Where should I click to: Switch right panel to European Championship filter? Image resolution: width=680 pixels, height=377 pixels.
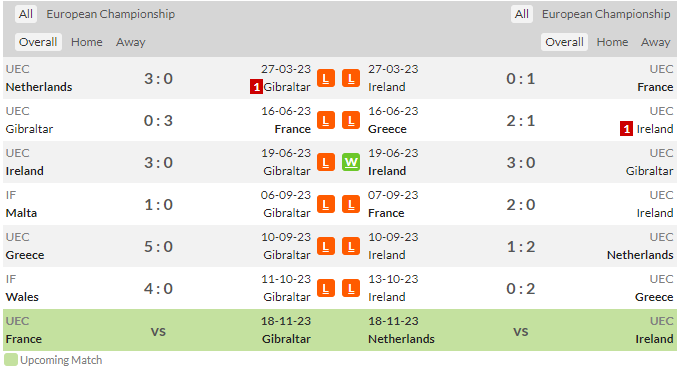(x=606, y=14)
